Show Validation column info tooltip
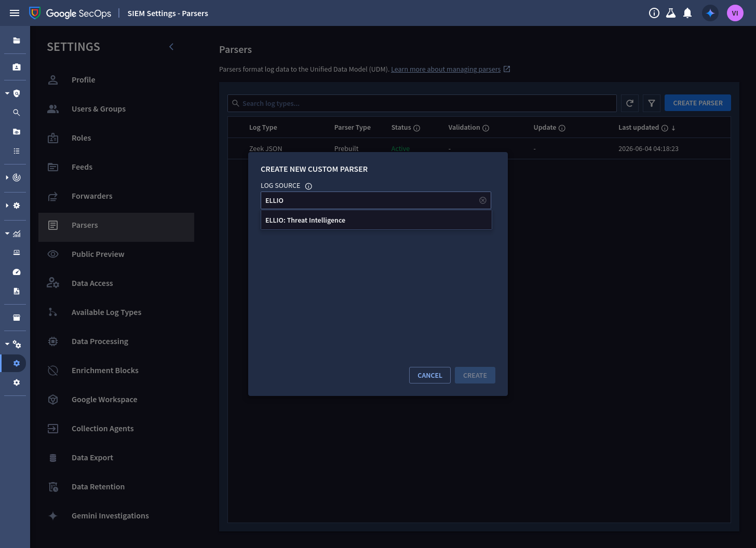The width and height of the screenshot is (756, 548). pyautogui.click(x=486, y=128)
